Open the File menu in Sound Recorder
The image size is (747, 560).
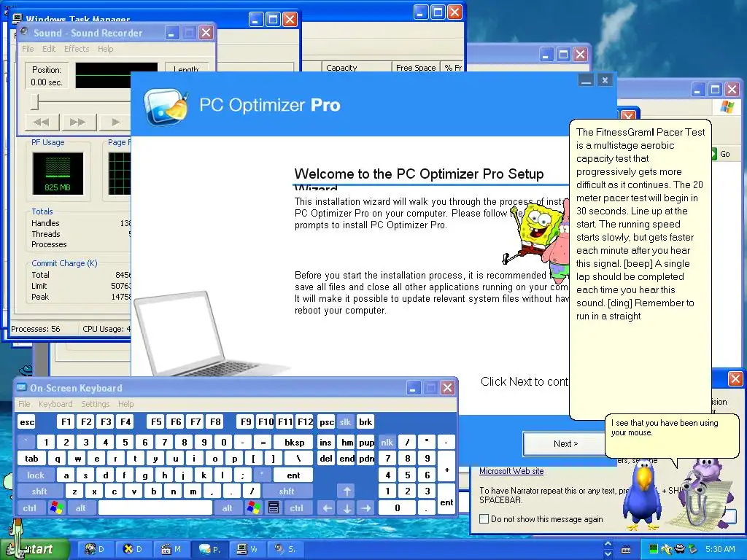28,49
